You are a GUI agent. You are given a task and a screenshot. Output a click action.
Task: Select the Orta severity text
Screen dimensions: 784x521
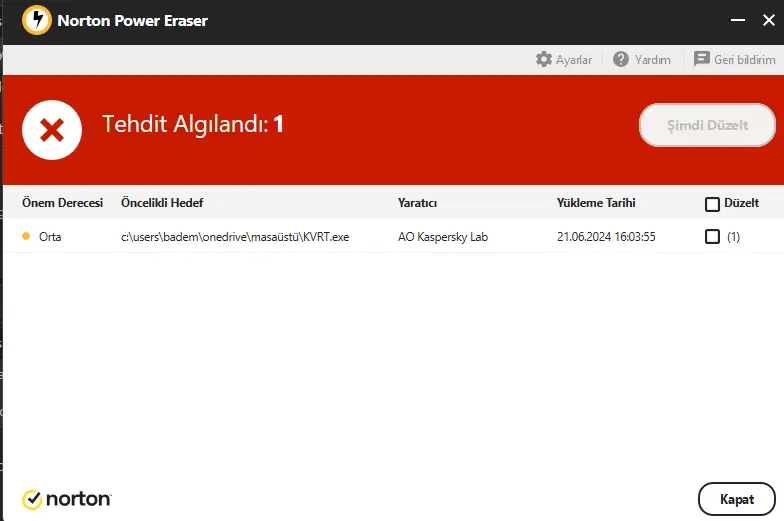point(50,236)
